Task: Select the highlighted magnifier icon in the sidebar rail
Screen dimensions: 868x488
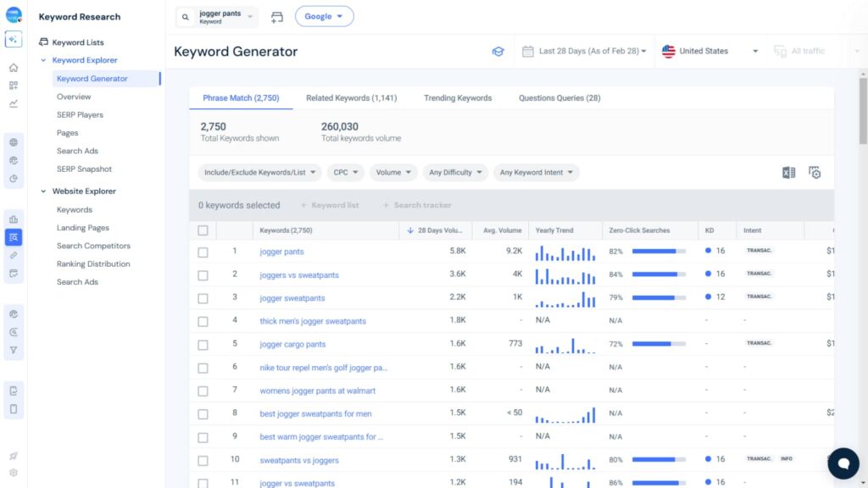Action: 12,237
